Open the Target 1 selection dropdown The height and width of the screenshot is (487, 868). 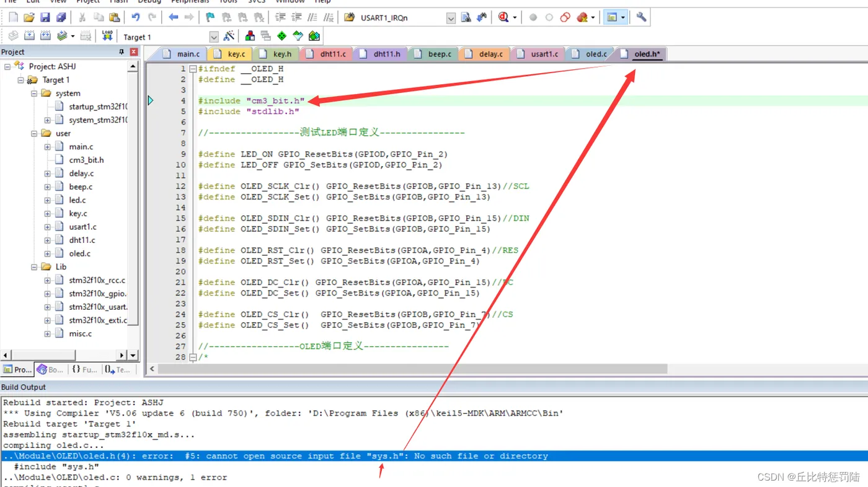[x=214, y=37]
